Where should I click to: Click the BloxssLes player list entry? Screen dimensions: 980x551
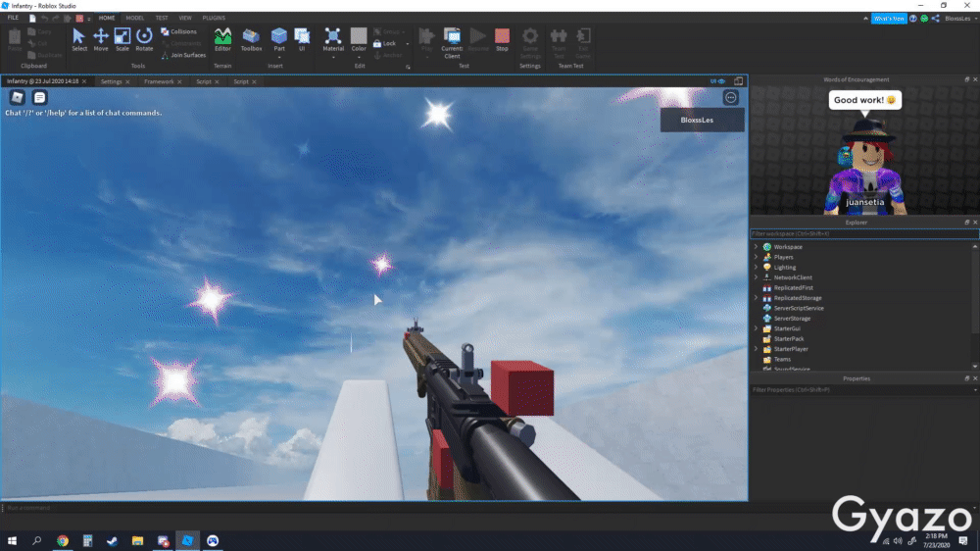(702, 120)
